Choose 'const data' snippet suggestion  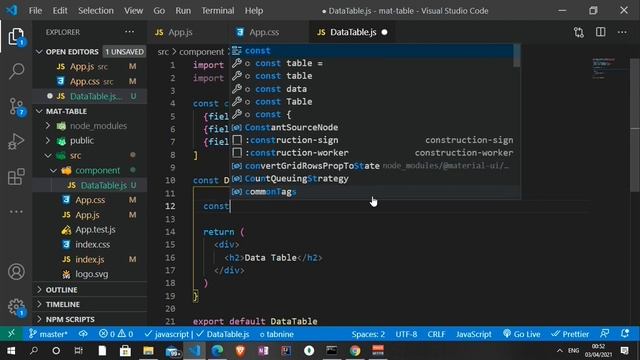pyautogui.click(x=372, y=89)
